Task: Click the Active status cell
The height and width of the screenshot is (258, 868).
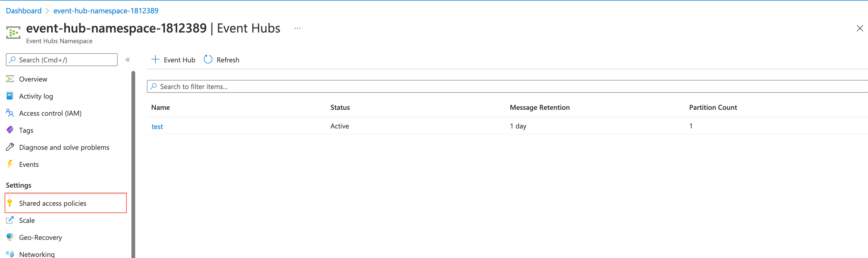Action: point(340,126)
